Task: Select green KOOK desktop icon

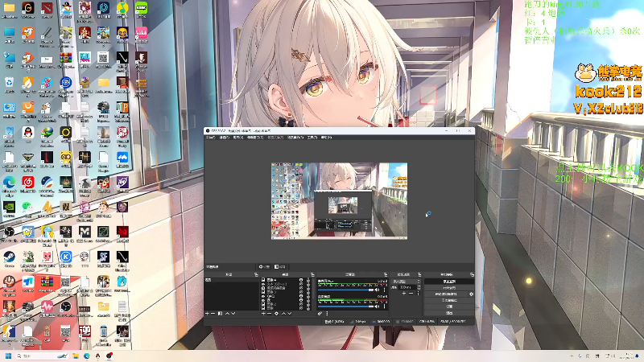Action: [x=142, y=8]
